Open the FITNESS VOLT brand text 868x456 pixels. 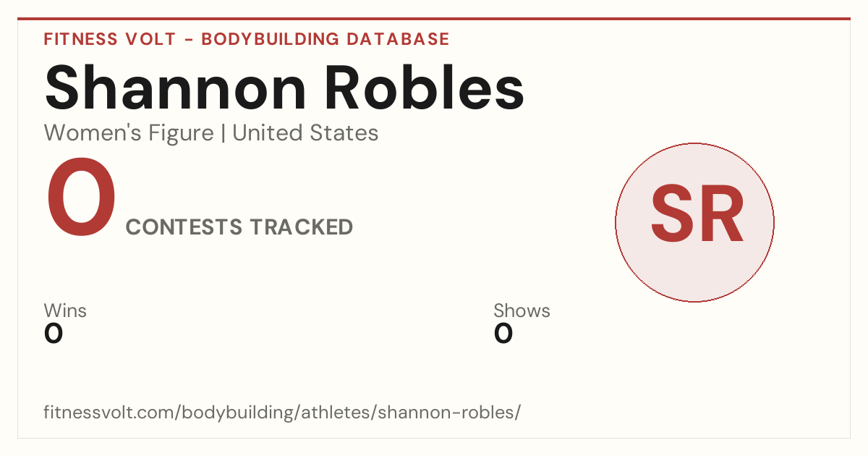pyautogui.click(x=110, y=39)
